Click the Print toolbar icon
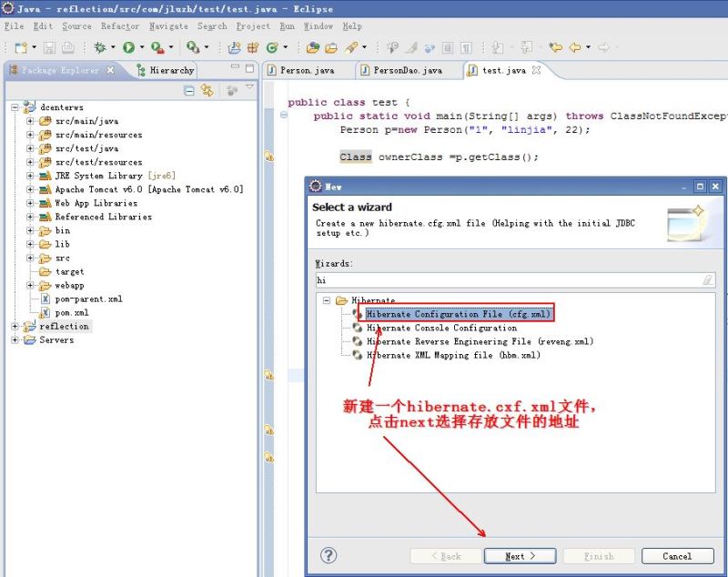This screenshot has width=728, height=577. pyautogui.click(x=67, y=47)
